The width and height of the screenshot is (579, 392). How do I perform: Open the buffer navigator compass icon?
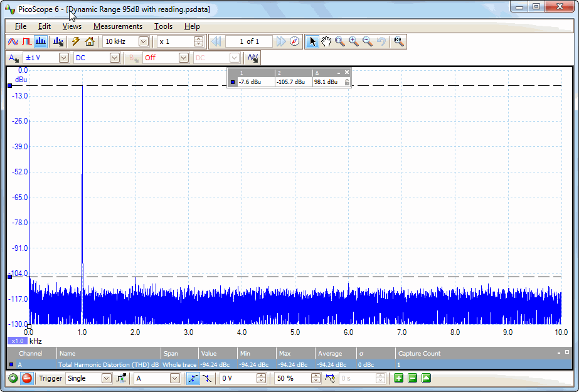click(295, 41)
